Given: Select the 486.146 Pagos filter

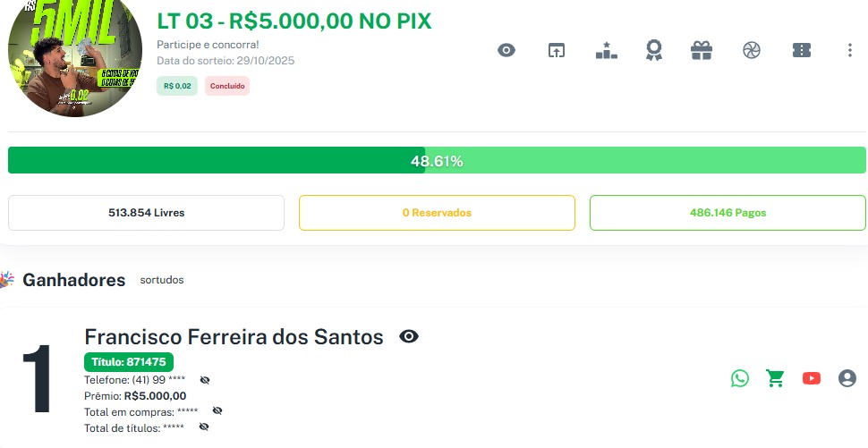Looking at the screenshot, I should 728,213.
